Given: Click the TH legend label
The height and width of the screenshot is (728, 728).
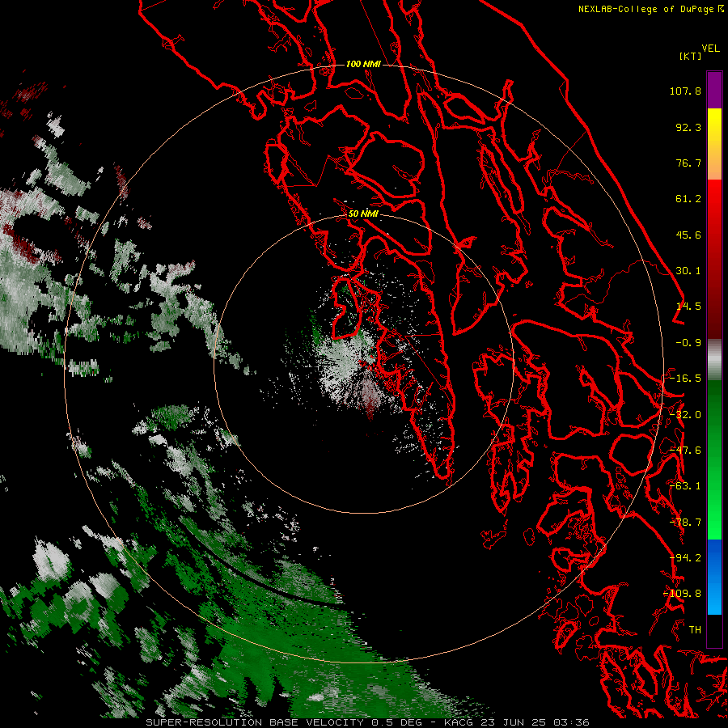Looking at the screenshot, I should point(695,630).
